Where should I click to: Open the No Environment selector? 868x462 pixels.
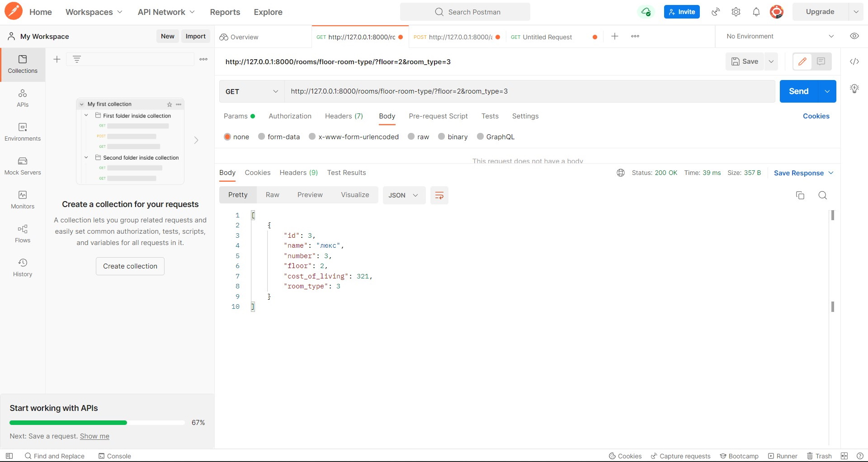click(778, 36)
